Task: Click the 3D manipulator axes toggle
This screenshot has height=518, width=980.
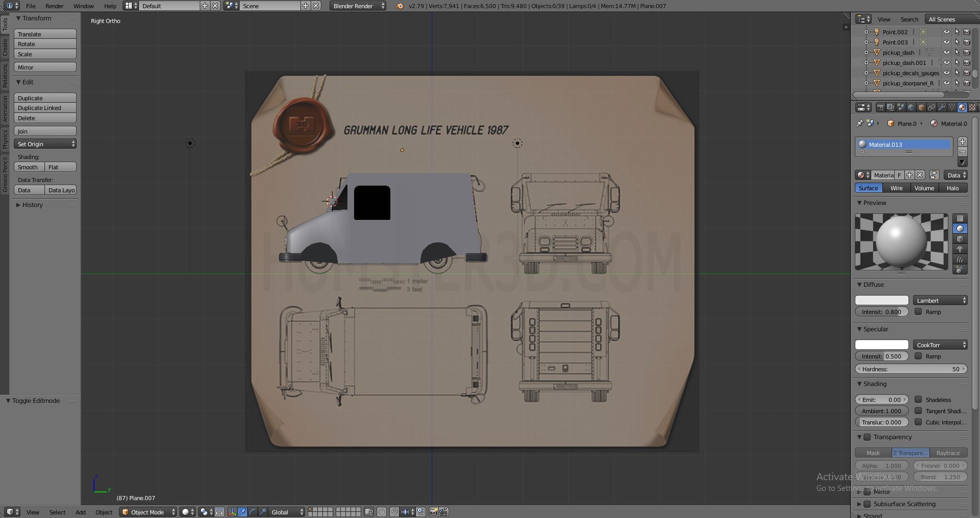Action: [232, 512]
